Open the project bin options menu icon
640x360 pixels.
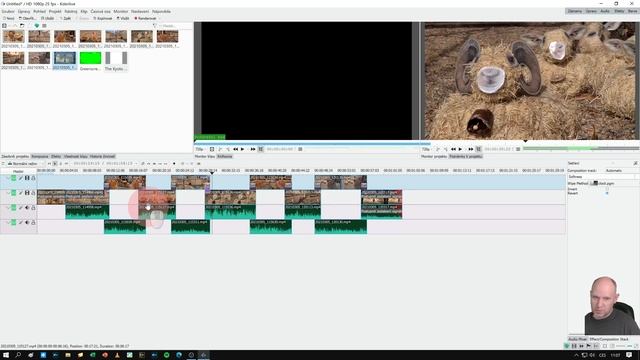[44, 26]
